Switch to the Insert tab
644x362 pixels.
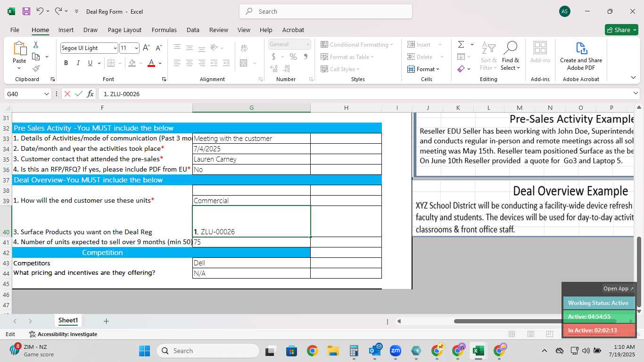tap(66, 30)
